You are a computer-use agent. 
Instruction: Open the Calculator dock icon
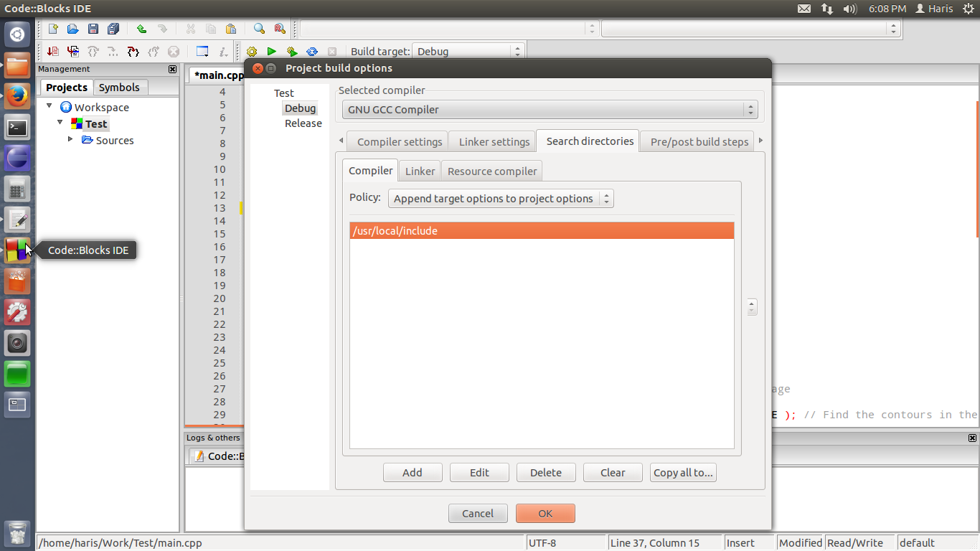pyautogui.click(x=18, y=189)
